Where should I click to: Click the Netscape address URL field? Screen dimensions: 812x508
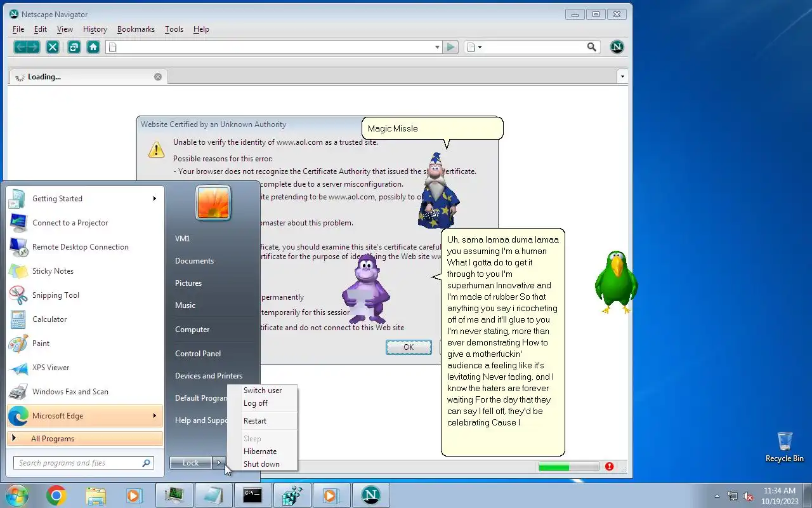pos(273,47)
